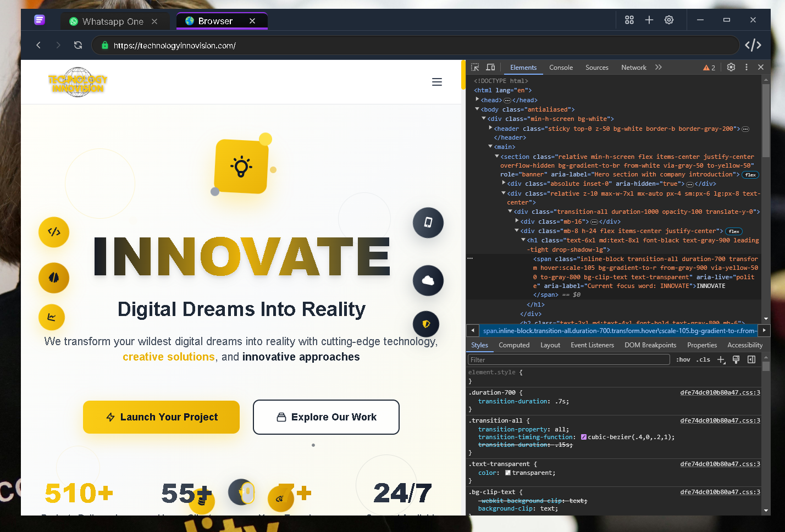Image resolution: width=785 pixels, height=532 pixels.
Task: Toggle the device emulation toolbar in DevTools
Action: click(489, 67)
